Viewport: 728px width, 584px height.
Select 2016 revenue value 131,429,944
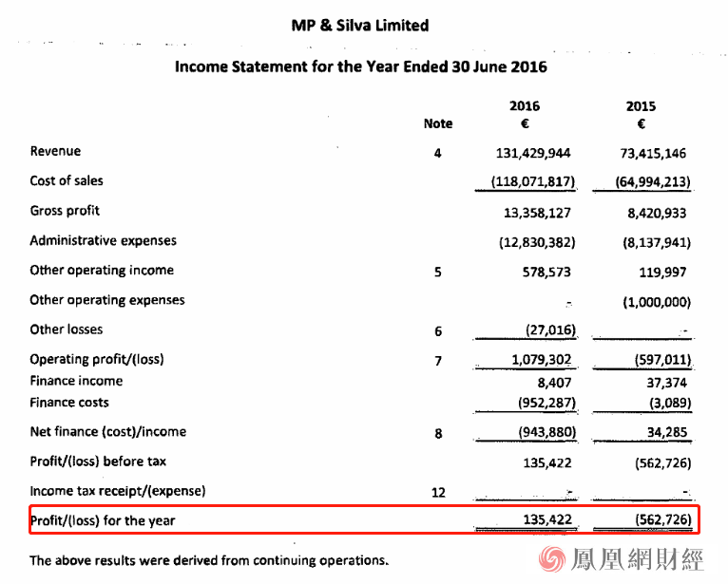point(533,153)
